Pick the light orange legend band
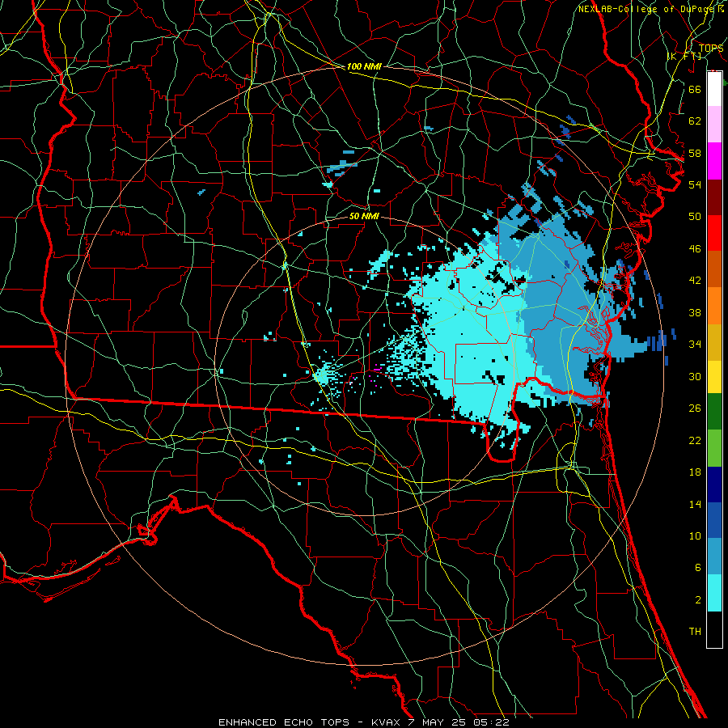Image resolution: width=728 pixels, height=728 pixels. [x=714, y=306]
